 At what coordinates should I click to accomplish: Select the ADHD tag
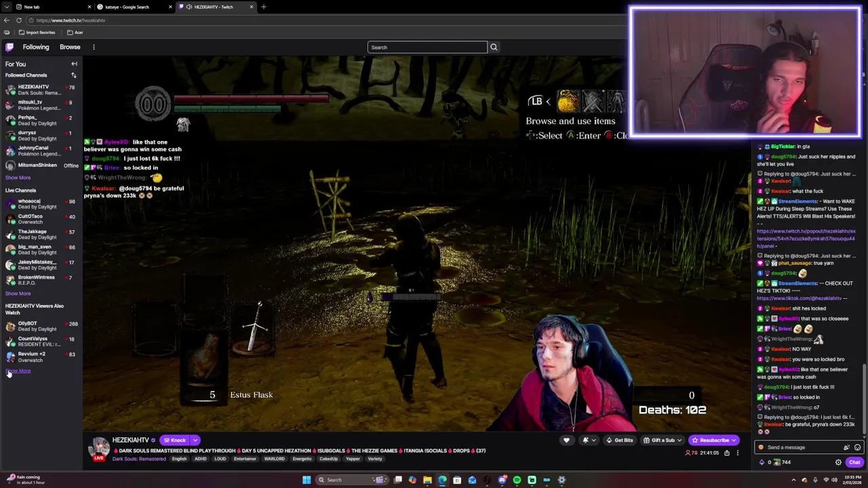click(200, 459)
